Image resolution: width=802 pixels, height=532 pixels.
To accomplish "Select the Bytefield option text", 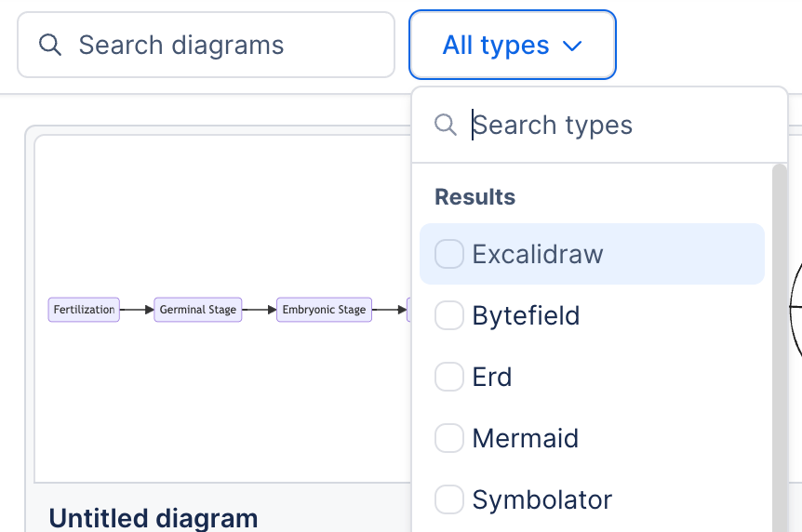I will click(526, 315).
